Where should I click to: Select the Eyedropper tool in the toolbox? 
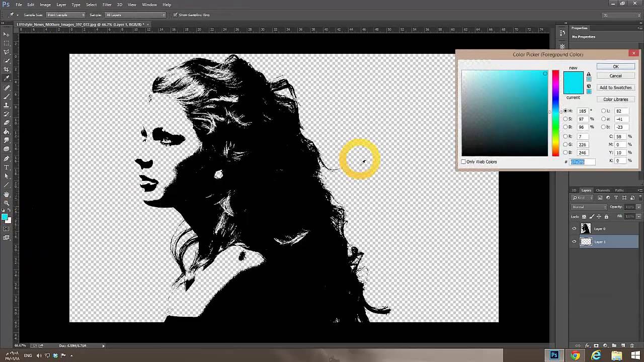[x=7, y=78]
